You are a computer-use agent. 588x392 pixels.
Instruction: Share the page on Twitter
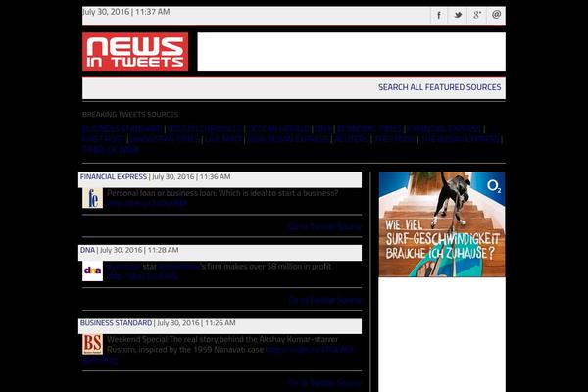[458, 15]
